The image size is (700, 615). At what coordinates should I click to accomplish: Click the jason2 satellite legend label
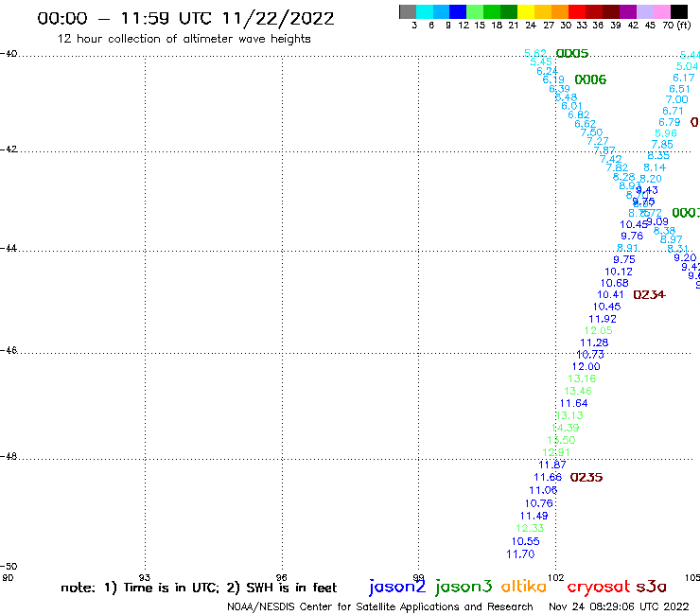tap(397, 588)
